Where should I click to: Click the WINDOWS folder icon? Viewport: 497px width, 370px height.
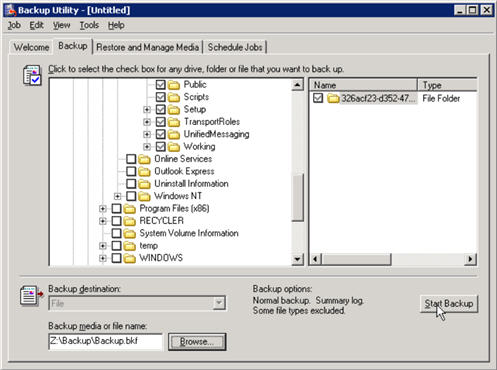click(x=130, y=258)
